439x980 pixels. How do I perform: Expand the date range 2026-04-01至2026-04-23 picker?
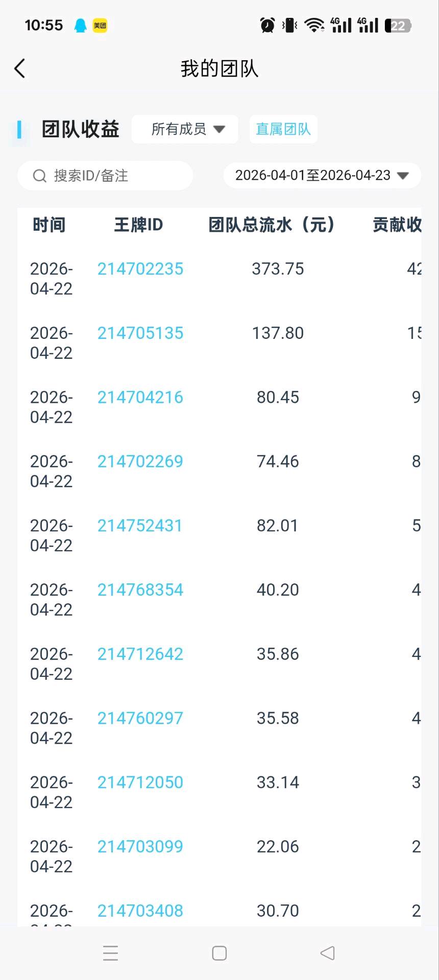pos(312,176)
